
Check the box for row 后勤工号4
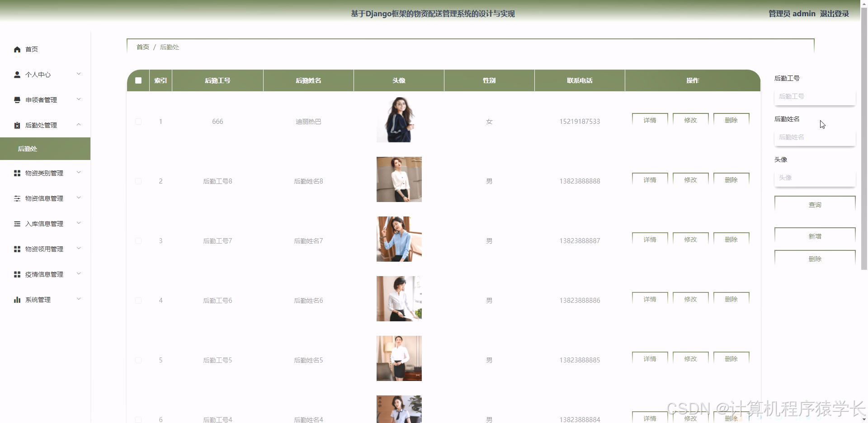pos(138,420)
